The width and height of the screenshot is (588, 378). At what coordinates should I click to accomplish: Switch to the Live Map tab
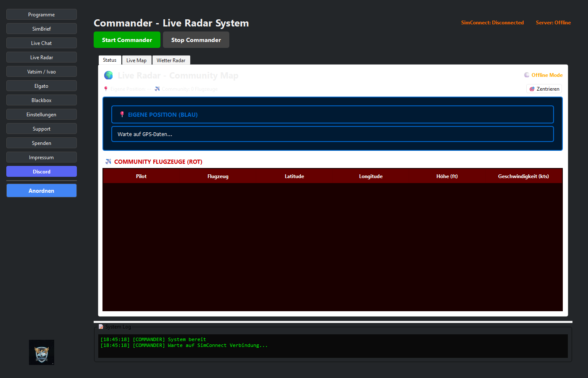point(136,60)
